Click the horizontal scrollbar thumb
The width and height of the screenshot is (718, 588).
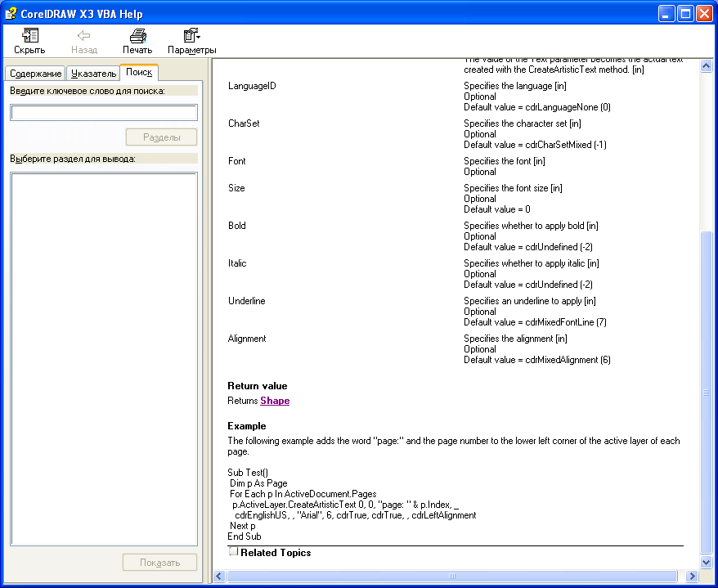452,576
